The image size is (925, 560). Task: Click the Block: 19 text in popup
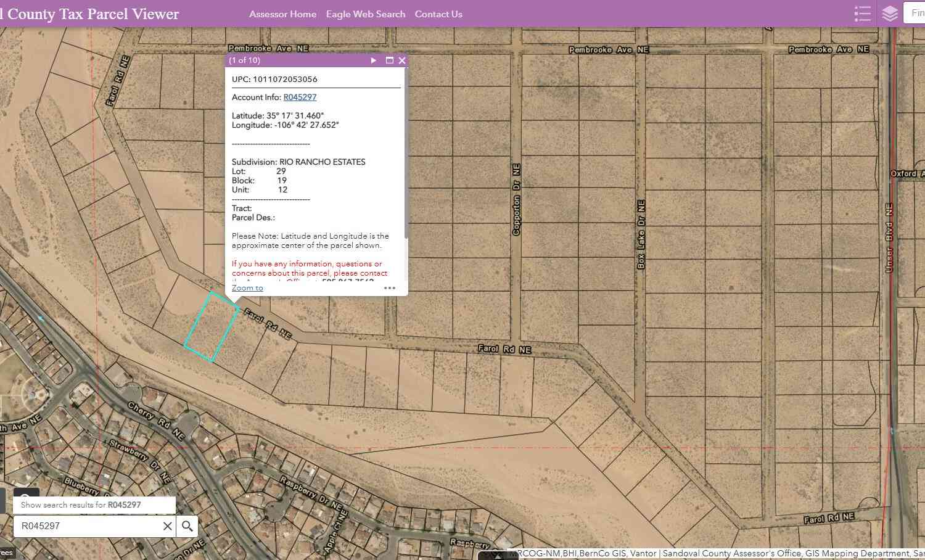[x=259, y=180]
